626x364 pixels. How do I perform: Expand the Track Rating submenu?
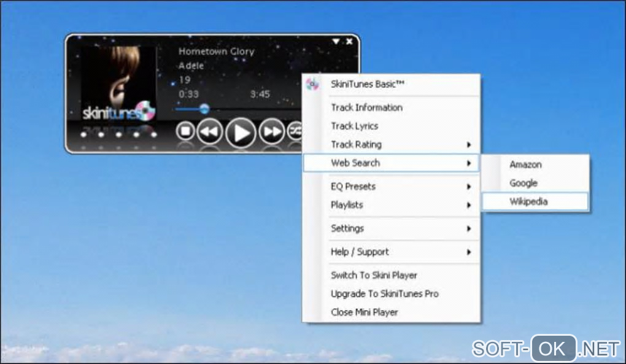[392, 144]
